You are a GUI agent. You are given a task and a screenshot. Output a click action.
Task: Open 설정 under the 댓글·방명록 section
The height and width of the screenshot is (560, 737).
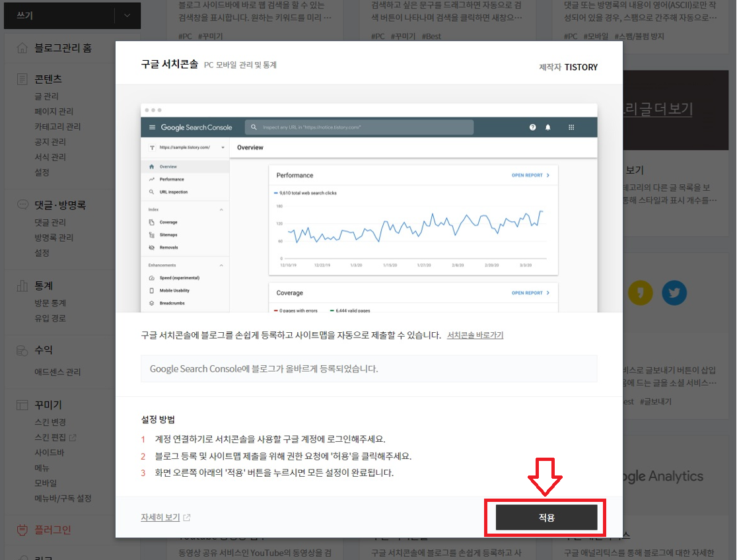click(42, 253)
